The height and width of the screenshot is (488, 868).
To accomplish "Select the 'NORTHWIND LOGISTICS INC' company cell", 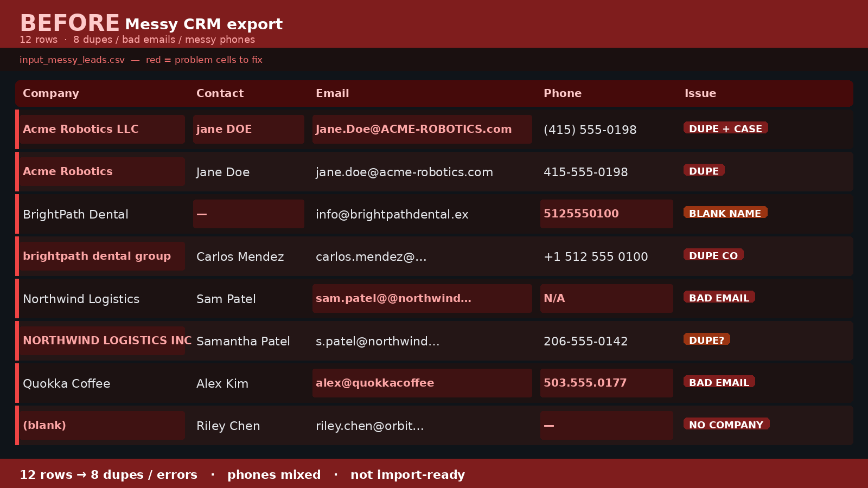I will click(102, 341).
